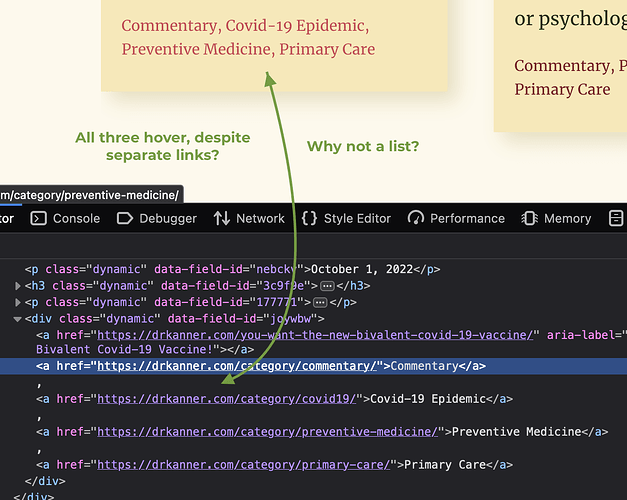The height and width of the screenshot is (500, 627).
Task: Expand the p element with data-field-id 177771
Action: [18, 302]
